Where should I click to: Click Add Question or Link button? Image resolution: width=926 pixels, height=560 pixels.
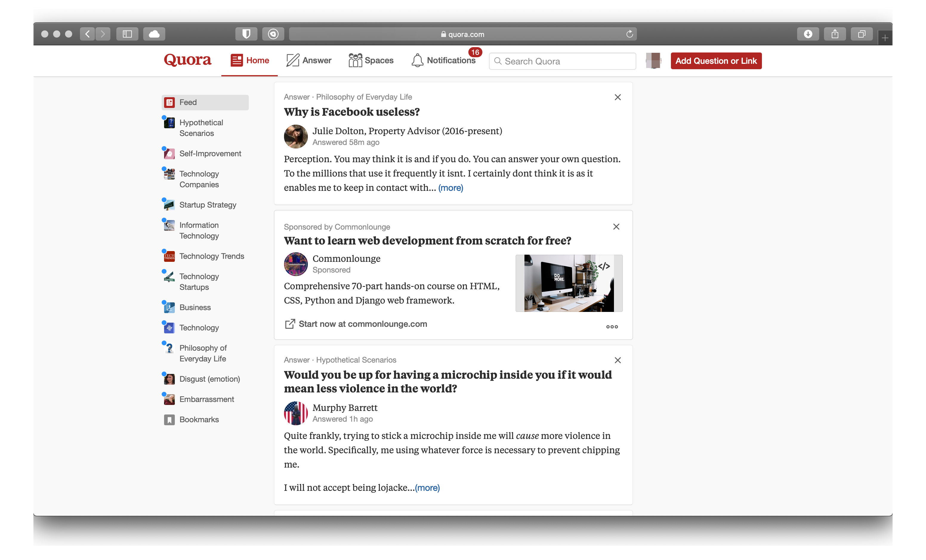tap(716, 61)
